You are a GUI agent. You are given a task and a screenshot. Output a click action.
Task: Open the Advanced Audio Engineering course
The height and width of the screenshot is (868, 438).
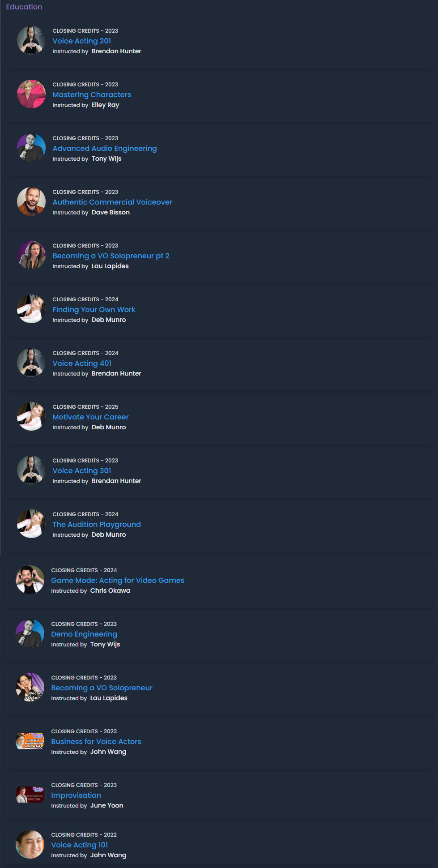click(x=104, y=148)
